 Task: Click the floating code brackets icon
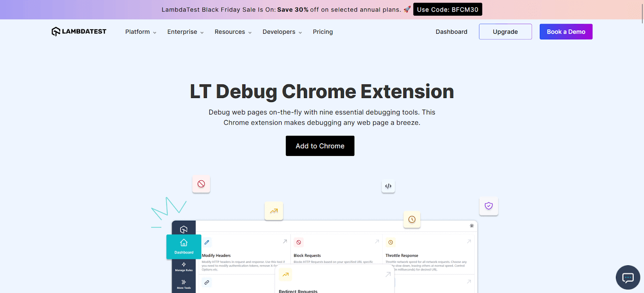pyautogui.click(x=388, y=186)
